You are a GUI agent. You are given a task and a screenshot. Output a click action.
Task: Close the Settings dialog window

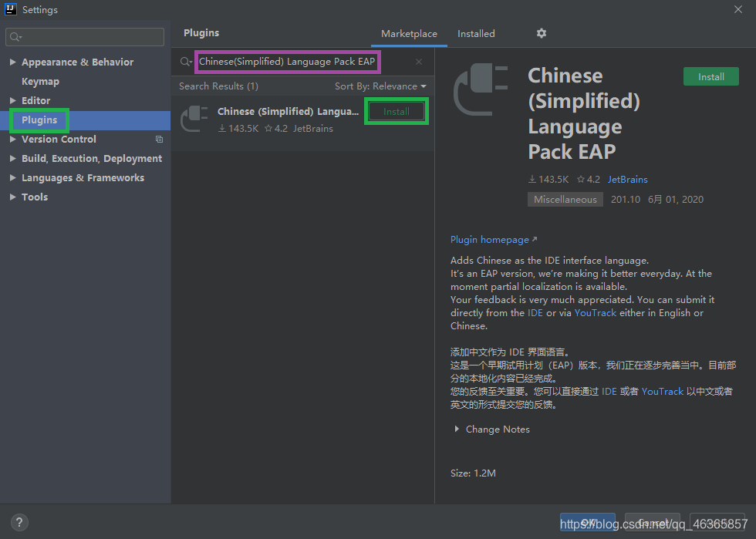click(738, 9)
